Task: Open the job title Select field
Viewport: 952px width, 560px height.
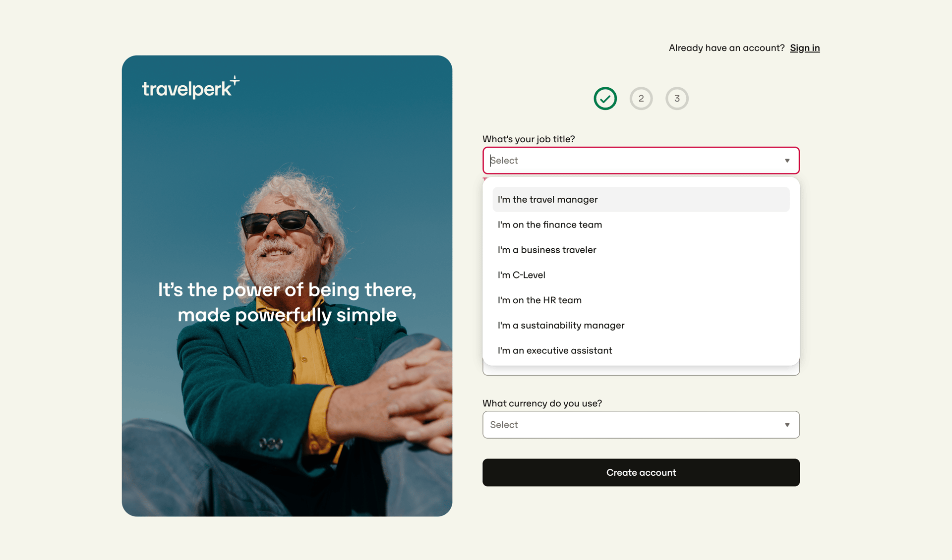Action: 641,160
